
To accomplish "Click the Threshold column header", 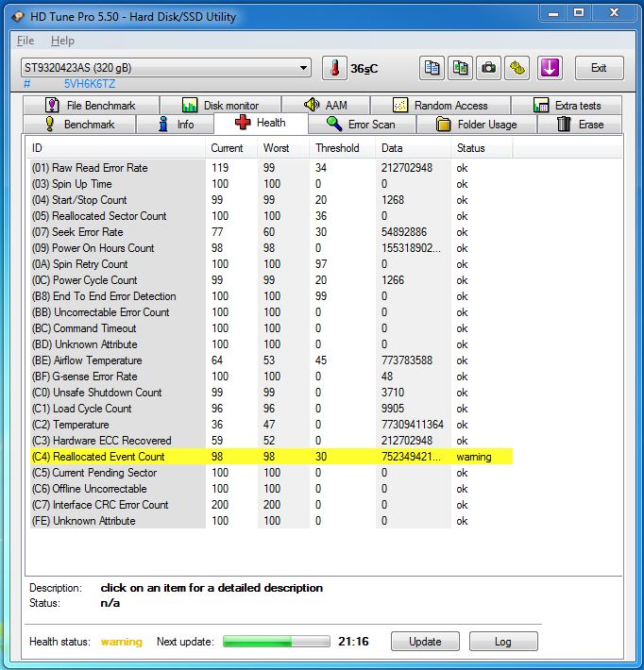I will pyautogui.click(x=342, y=148).
